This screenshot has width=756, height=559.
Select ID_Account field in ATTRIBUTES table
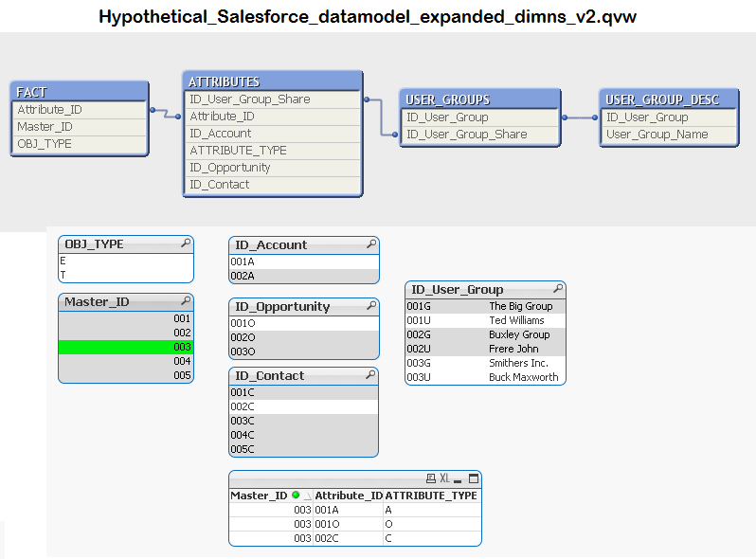pos(273,134)
